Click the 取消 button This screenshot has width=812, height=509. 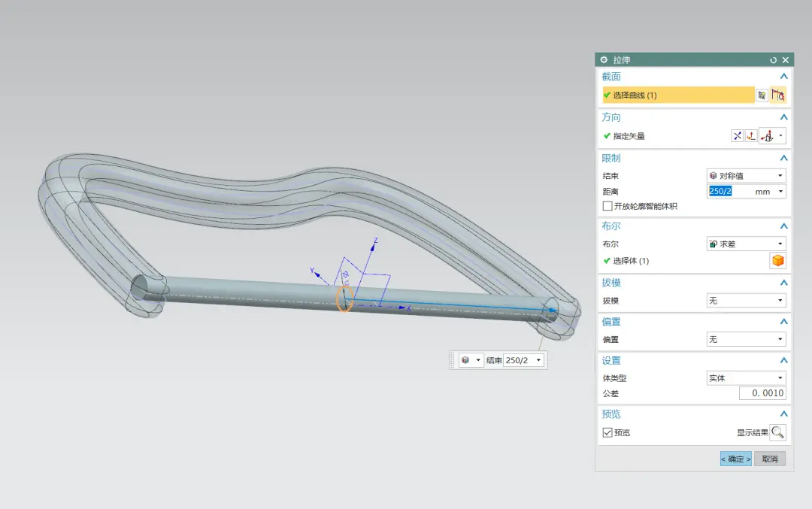[x=770, y=459]
